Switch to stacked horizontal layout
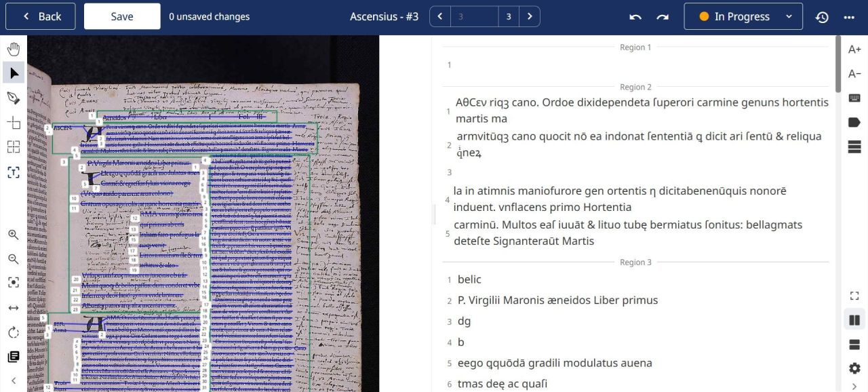Viewport: 868px width, 392px height. (x=854, y=345)
